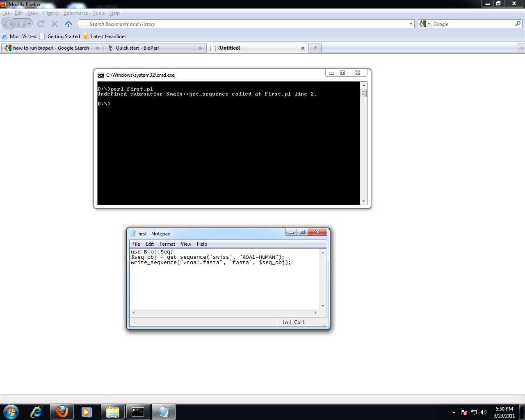Viewport: 525px width, 420px height.
Task: Open the new tab plus button
Action: coord(315,48)
